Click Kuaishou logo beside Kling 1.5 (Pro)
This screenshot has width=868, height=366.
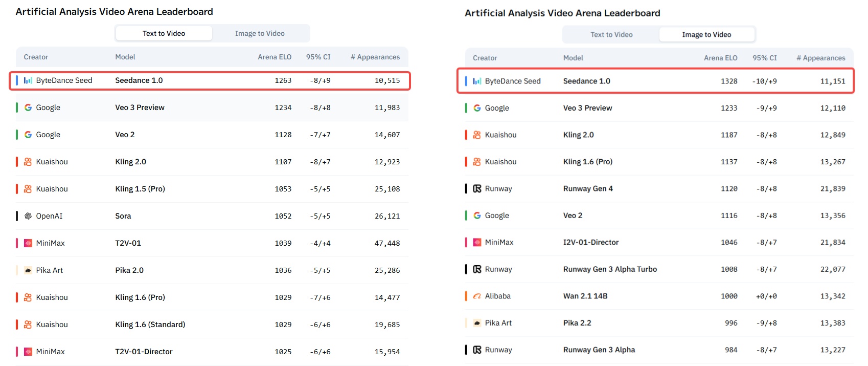28,189
